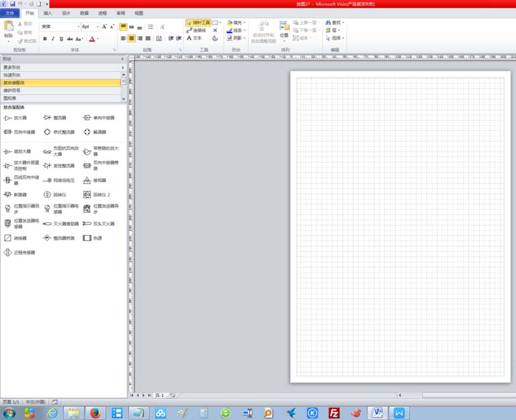The image size is (516, 420).
Task: Select the Amplifier (放大器) shape
Action: click(15, 118)
